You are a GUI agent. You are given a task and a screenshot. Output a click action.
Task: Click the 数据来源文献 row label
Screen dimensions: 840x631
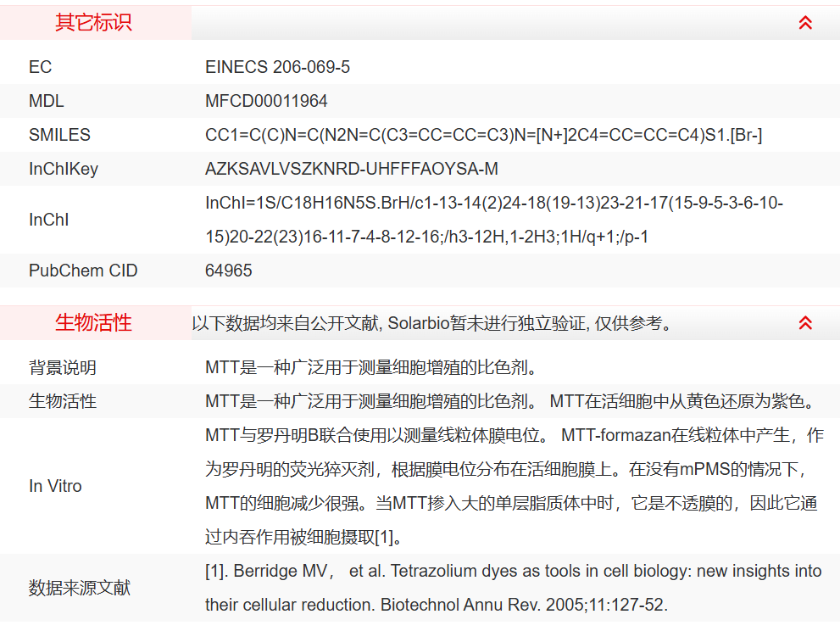pyautogui.click(x=80, y=588)
